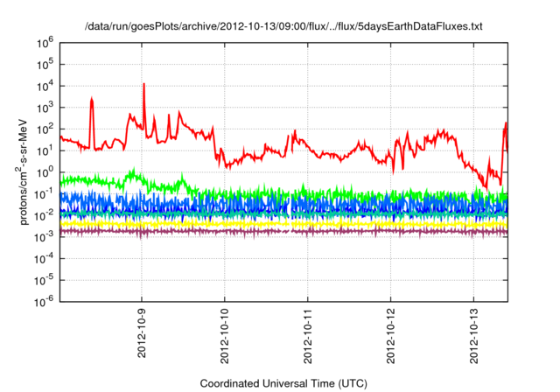This screenshot has height=392, width=560.
Task: Click the plot title file path text
Action: tap(283, 26)
